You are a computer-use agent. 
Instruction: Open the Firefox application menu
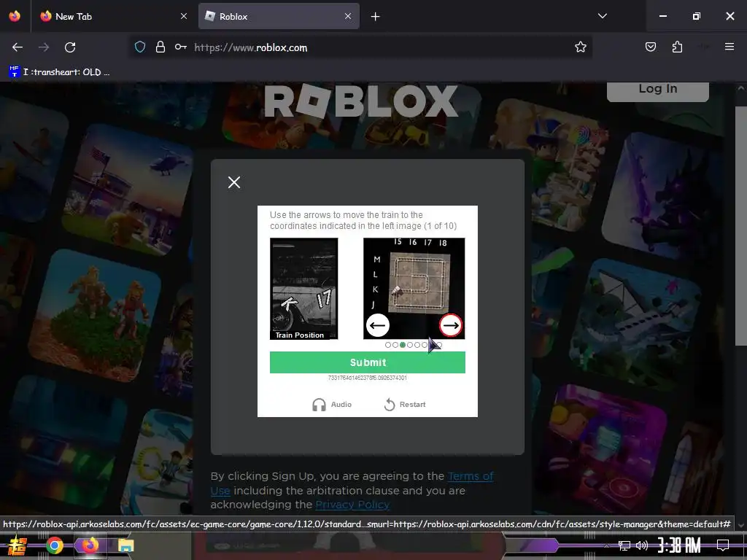(x=729, y=47)
